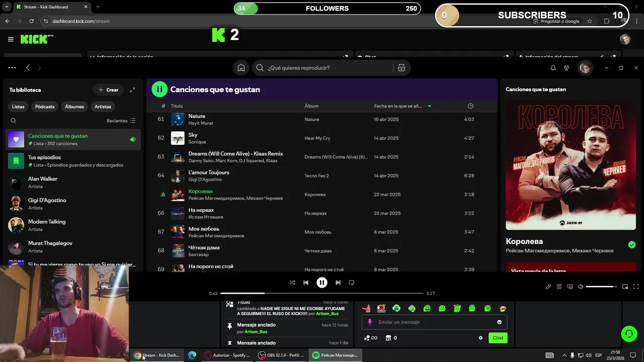Mute Spotify volume speaker icon
The width and height of the screenshot is (644, 362).
pyautogui.click(x=581, y=287)
